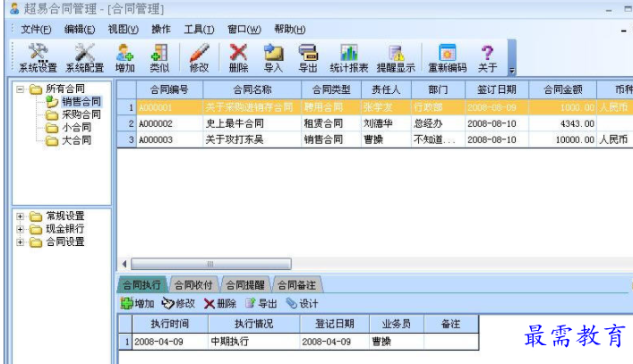
Task: Expand the 常规设置 tree node
Action: coord(20,216)
